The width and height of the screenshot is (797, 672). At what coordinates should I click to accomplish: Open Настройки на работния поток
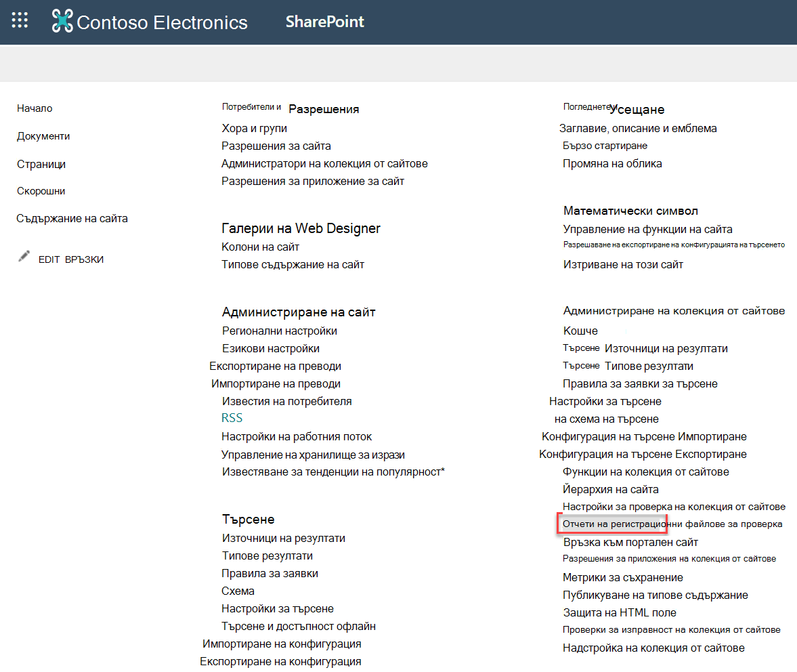point(297,437)
